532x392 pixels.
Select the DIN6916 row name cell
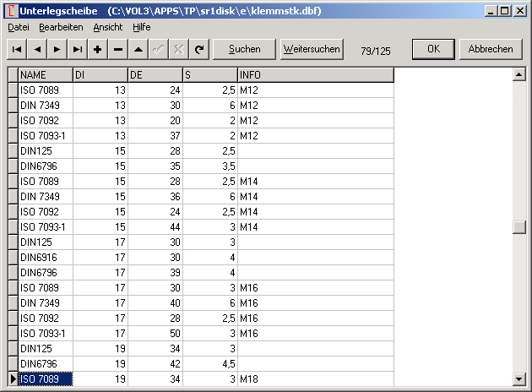coord(45,257)
